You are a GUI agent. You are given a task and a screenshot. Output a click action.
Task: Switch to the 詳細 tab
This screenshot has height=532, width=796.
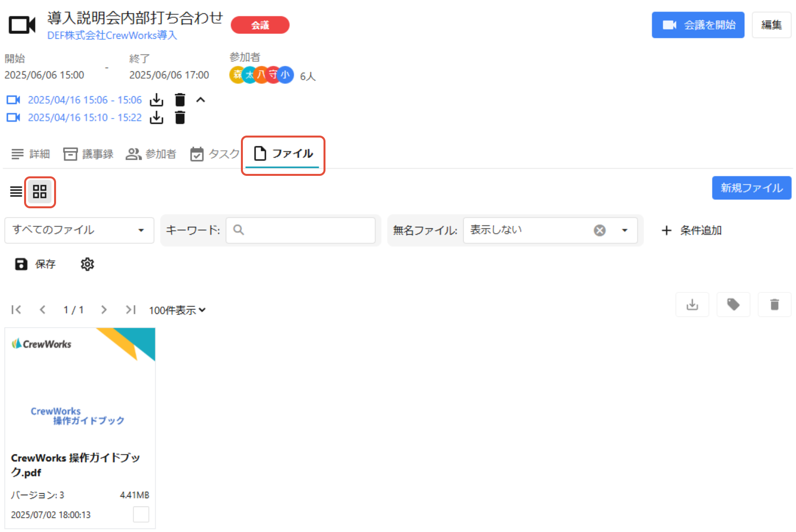pyautogui.click(x=30, y=154)
